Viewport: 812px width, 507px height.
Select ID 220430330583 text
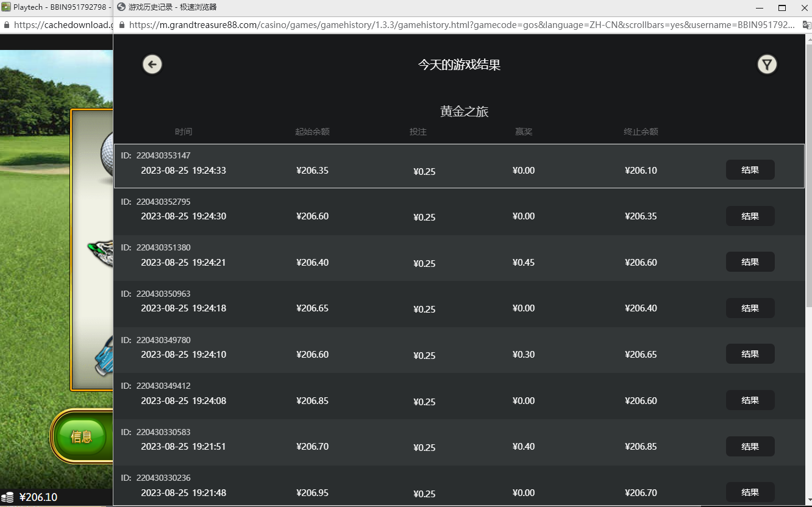coord(163,432)
